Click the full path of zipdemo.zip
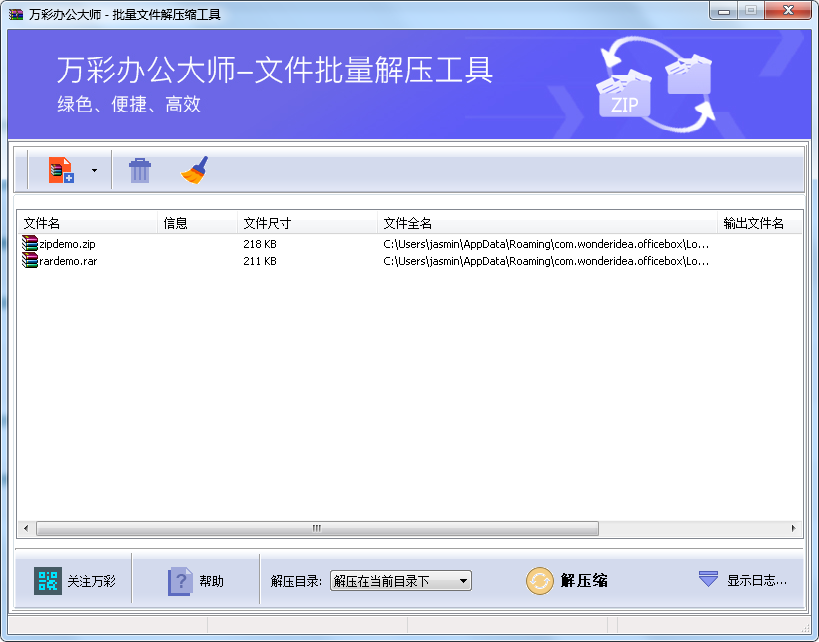 coord(546,244)
